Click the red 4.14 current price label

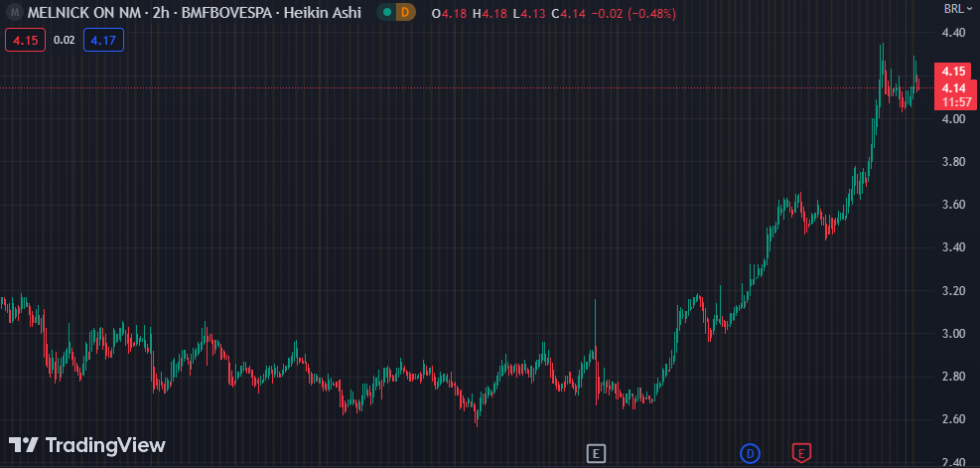tap(954, 88)
